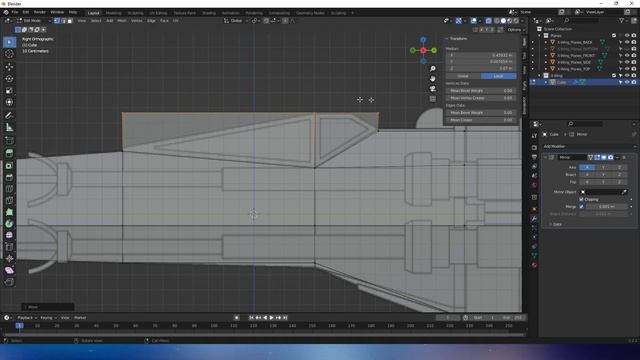
Task: Click the Local button in Transform panel
Action: tap(499, 76)
